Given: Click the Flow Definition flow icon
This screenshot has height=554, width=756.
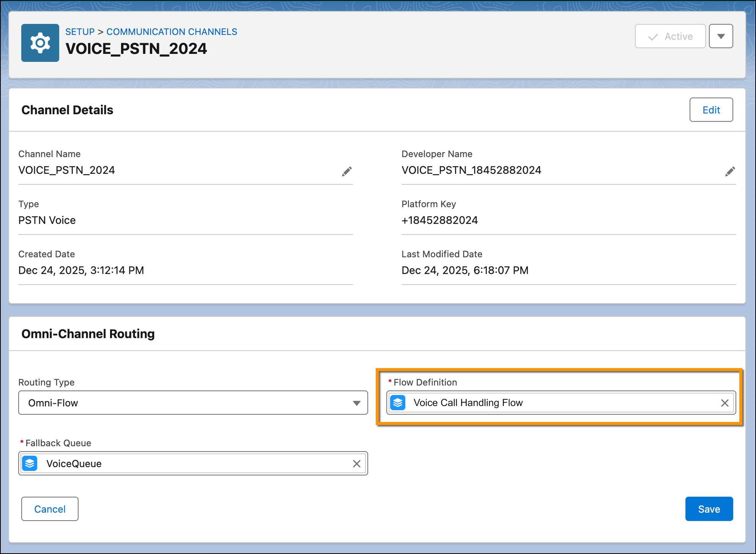Looking at the screenshot, I should (x=398, y=403).
